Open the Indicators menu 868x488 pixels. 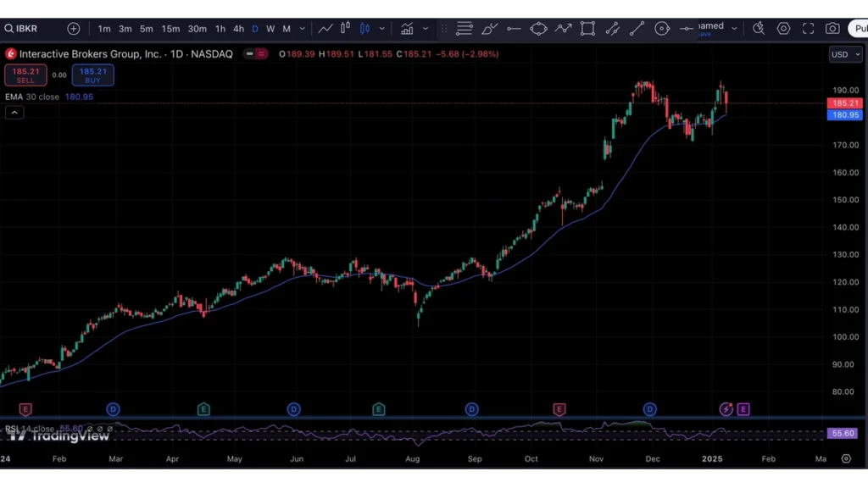407,28
